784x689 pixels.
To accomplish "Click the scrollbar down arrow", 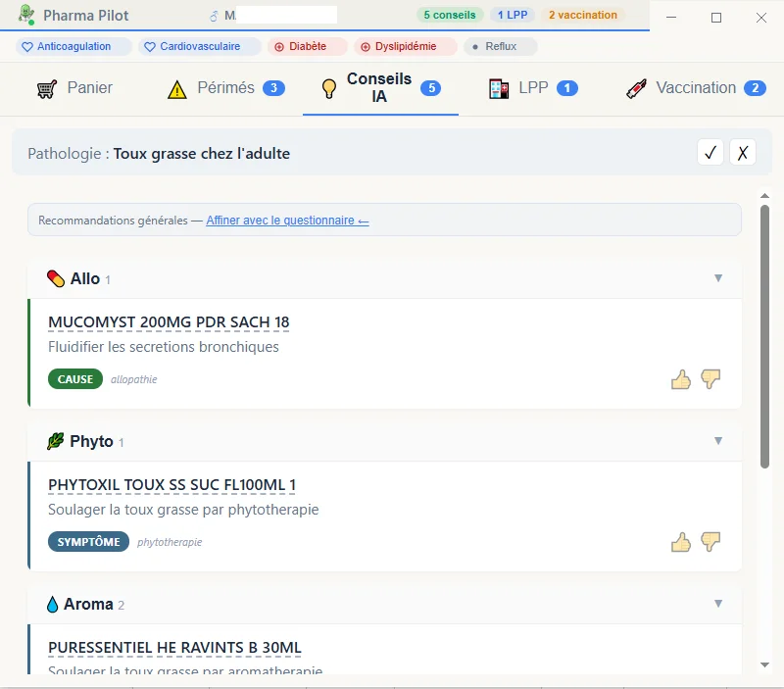I will tap(764, 664).
